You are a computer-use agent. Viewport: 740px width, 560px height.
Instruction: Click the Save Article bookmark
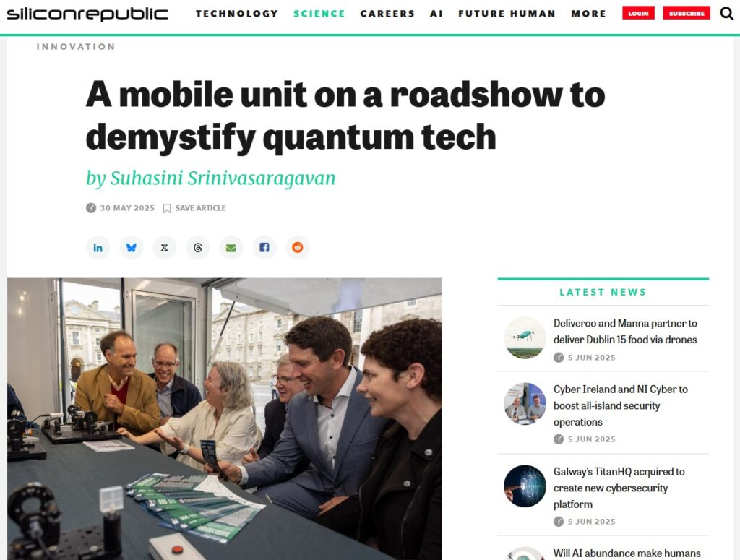(194, 208)
